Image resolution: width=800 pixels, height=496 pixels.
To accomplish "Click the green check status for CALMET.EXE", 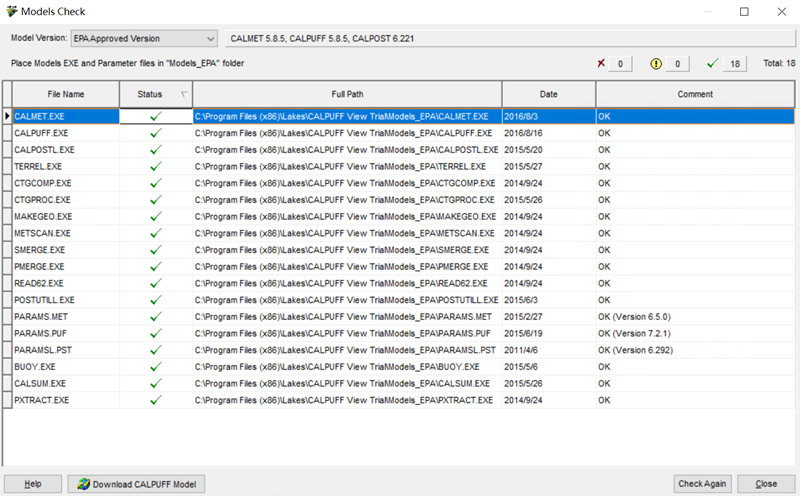I will point(155,116).
